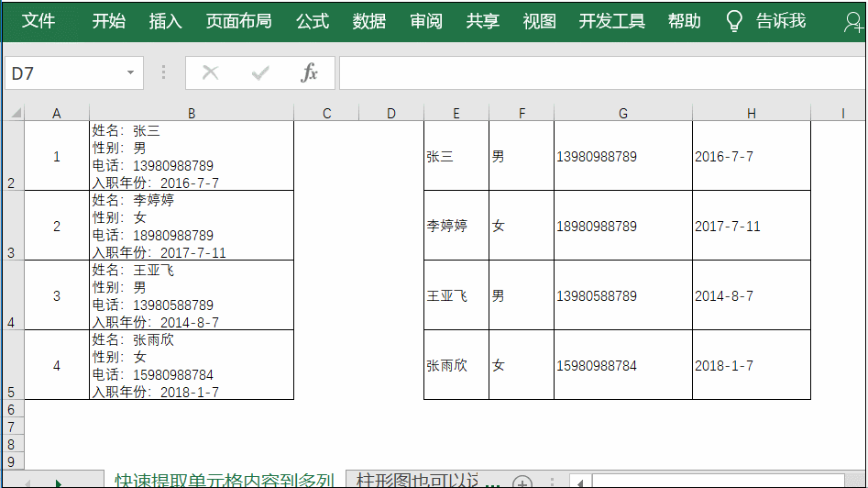This screenshot has width=868, height=488.
Task: Click cell A4 containing number 3
Action: [57, 295]
